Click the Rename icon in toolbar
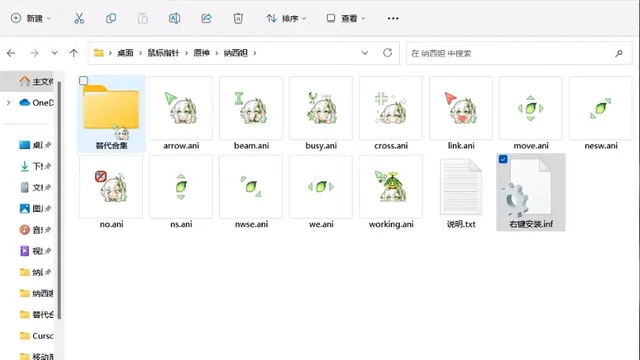This screenshot has height=360, width=640. [x=174, y=18]
